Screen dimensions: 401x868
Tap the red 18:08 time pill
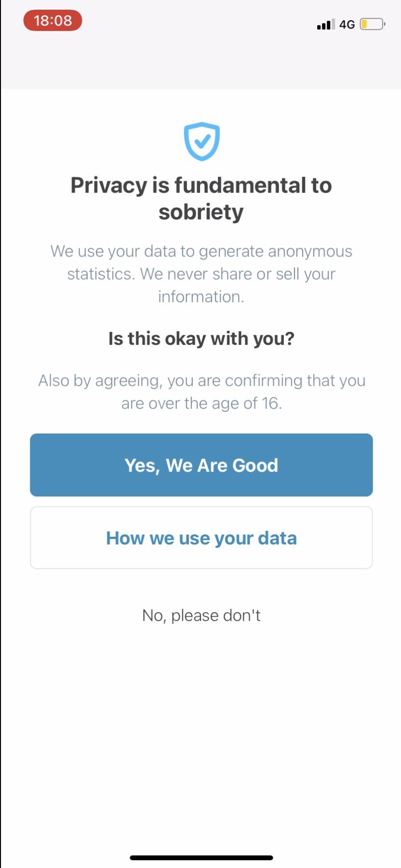pyautogui.click(x=53, y=21)
